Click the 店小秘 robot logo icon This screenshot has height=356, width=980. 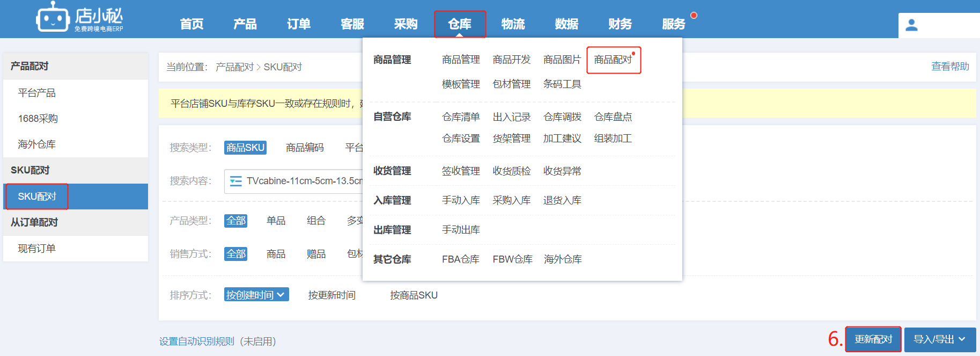click(53, 18)
